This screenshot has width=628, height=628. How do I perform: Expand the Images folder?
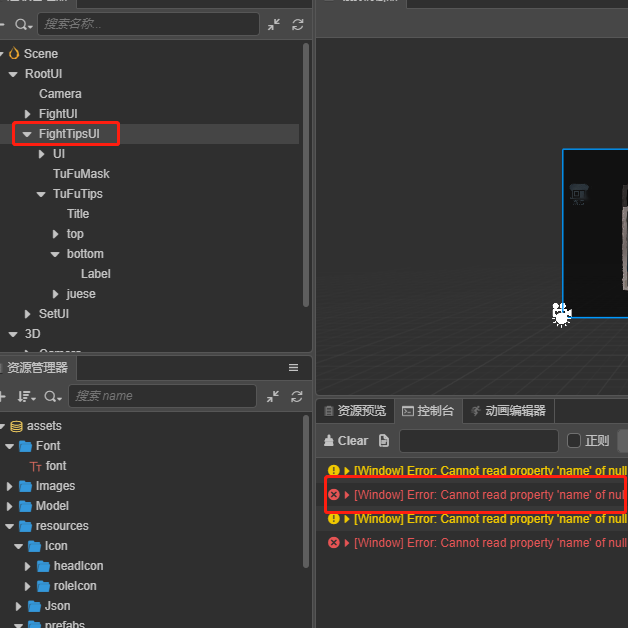[x=10, y=486]
